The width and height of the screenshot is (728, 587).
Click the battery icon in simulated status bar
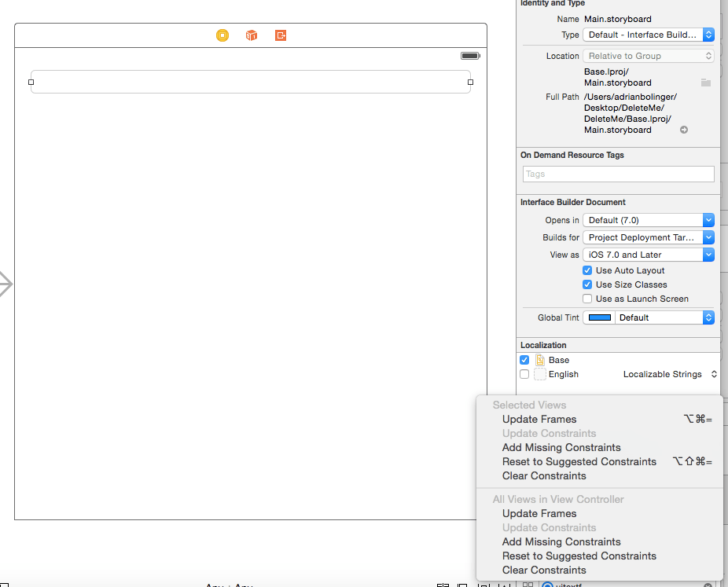[470, 56]
